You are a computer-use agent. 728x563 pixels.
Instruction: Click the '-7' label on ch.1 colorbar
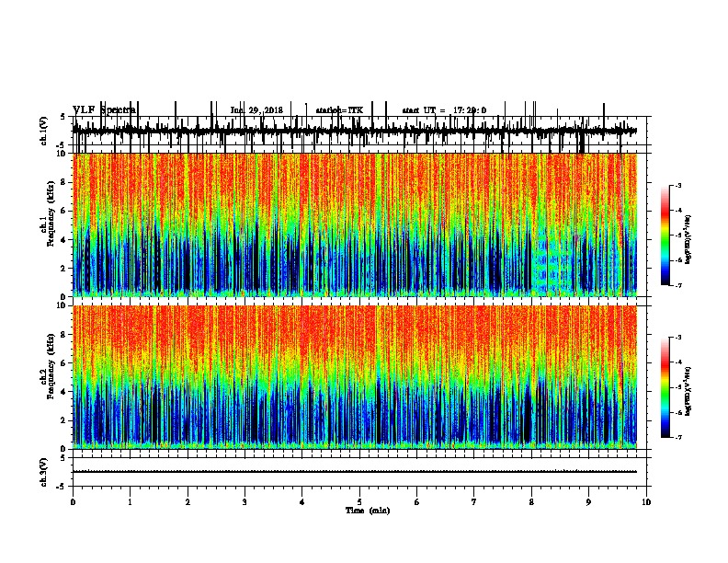point(677,285)
